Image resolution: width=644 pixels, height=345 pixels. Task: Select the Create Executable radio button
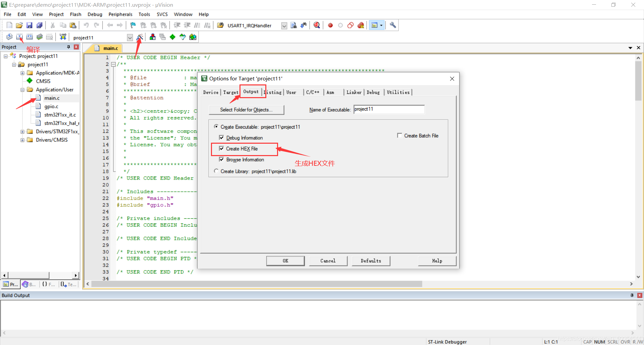216,127
